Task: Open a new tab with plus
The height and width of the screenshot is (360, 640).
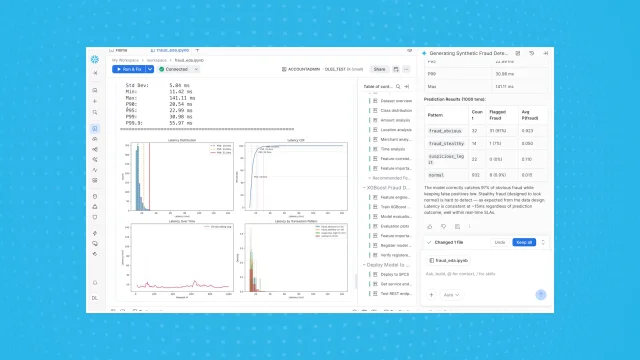Action: (x=198, y=50)
